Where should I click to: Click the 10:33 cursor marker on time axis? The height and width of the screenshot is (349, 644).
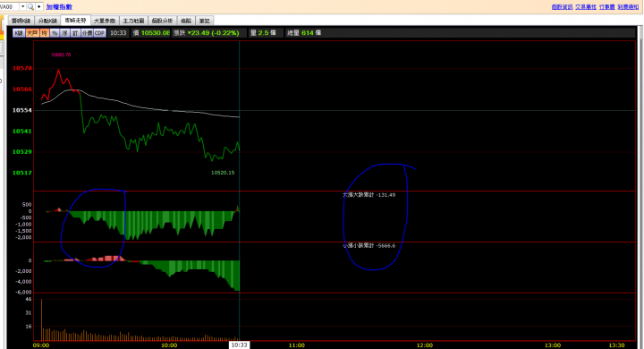pos(239,345)
